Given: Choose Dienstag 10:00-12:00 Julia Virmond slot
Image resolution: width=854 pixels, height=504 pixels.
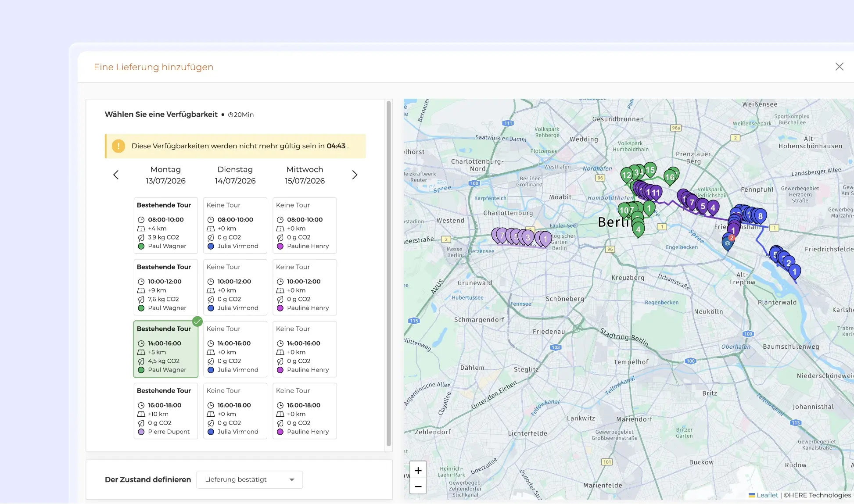Looking at the screenshot, I should [x=235, y=287].
